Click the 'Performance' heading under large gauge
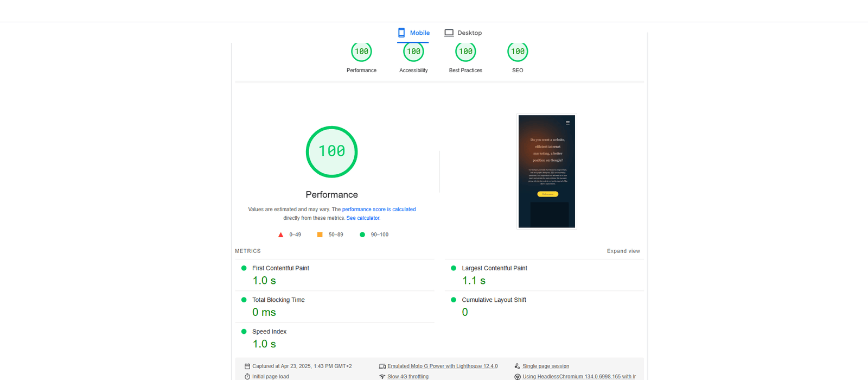 click(x=331, y=195)
